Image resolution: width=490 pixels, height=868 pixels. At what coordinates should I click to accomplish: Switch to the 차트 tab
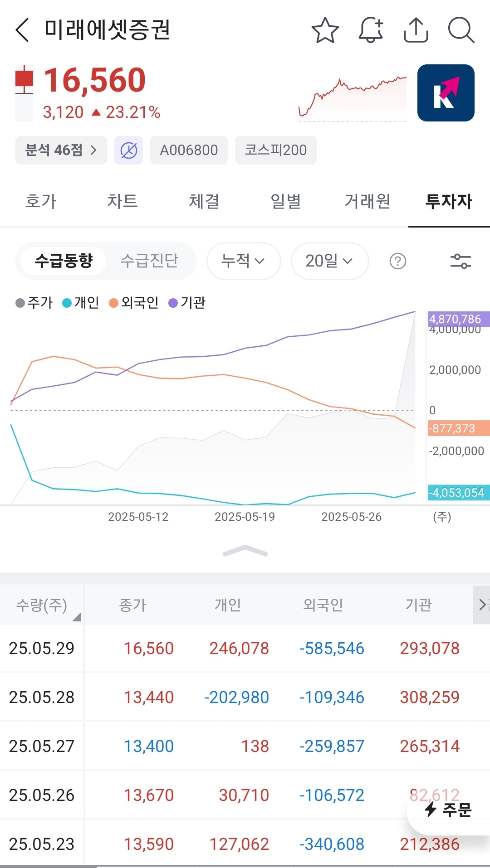[122, 201]
